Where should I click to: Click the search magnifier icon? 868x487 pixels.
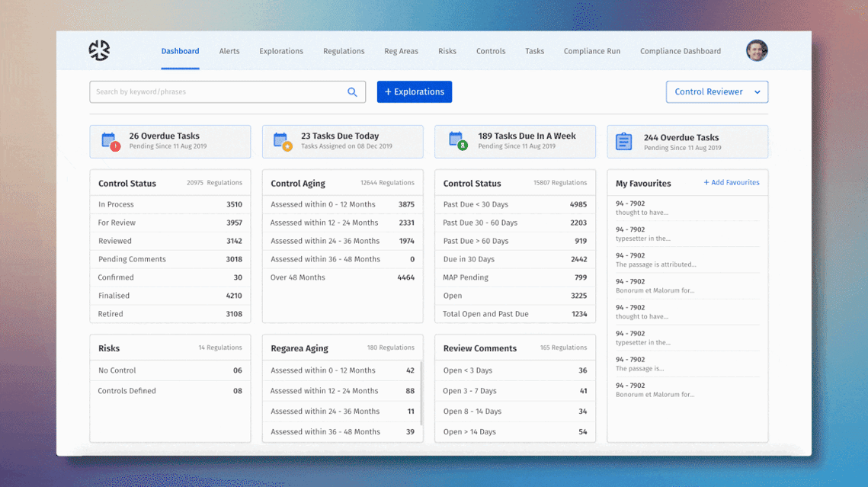(352, 92)
